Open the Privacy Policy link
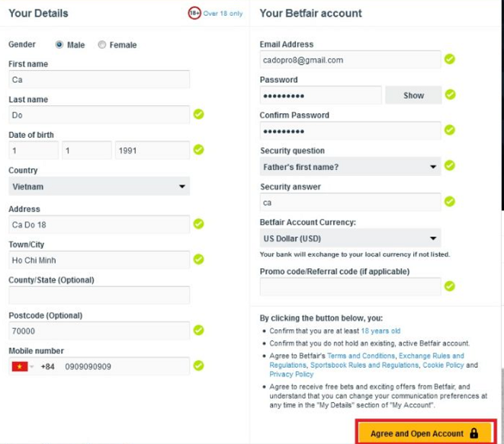Viewport: 504px width, 444px height. click(292, 374)
